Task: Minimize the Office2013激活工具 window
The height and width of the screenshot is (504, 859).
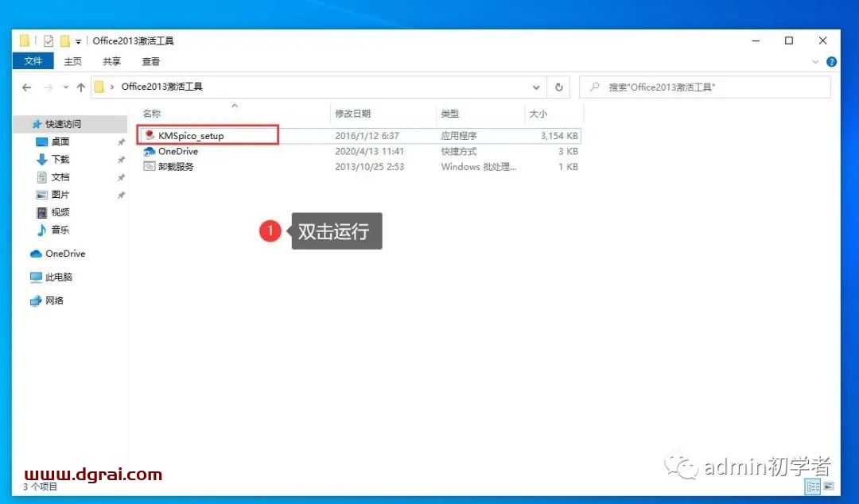Action: 756,41
